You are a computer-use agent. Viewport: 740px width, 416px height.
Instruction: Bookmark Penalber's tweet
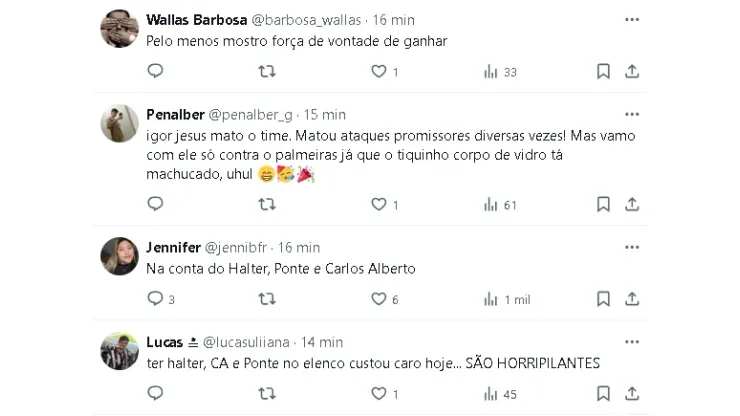(603, 204)
